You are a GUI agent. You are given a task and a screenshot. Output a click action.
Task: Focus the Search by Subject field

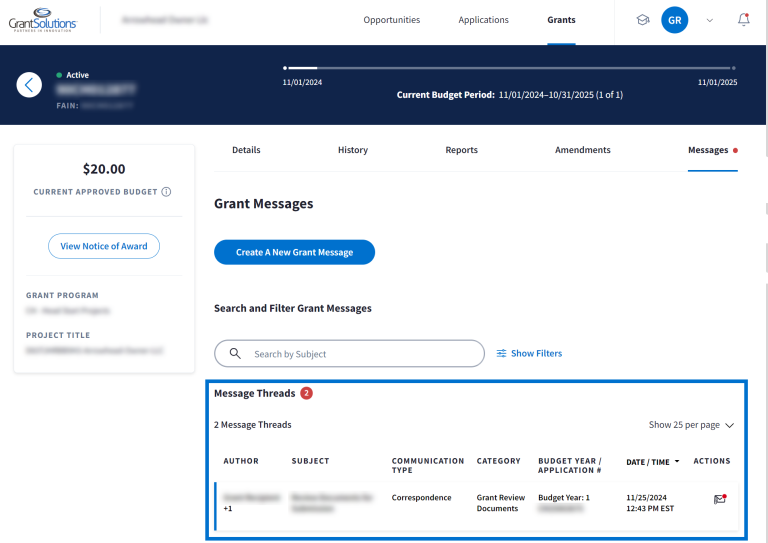pyautogui.click(x=360, y=354)
